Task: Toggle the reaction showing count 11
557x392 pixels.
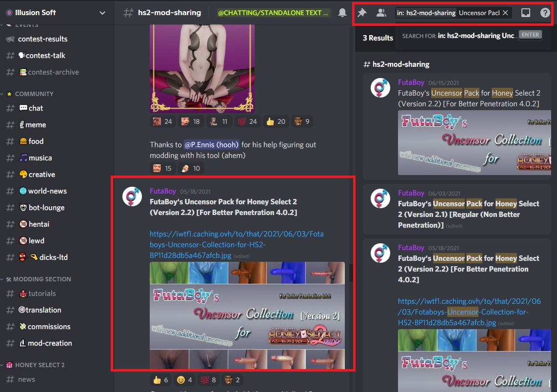Action: (x=219, y=121)
